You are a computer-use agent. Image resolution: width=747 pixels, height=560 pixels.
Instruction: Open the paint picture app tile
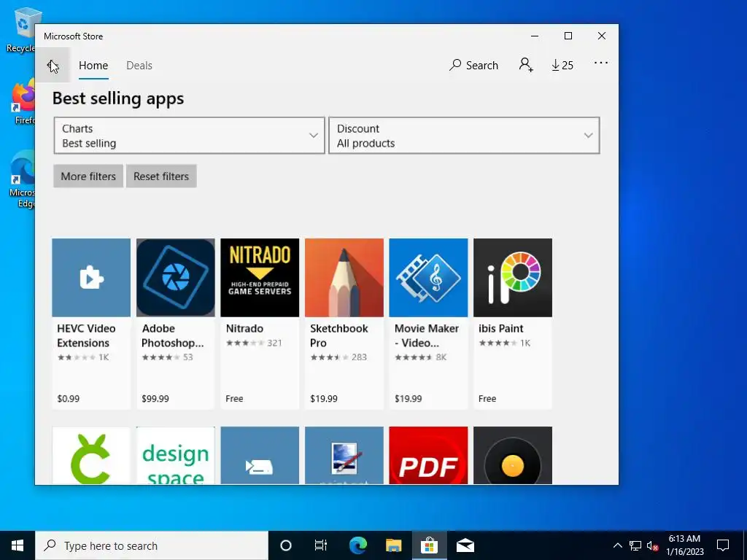click(x=344, y=455)
